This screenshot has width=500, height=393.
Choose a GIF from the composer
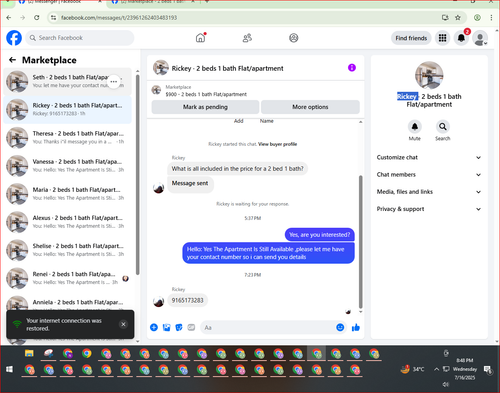tap(191, 327)
